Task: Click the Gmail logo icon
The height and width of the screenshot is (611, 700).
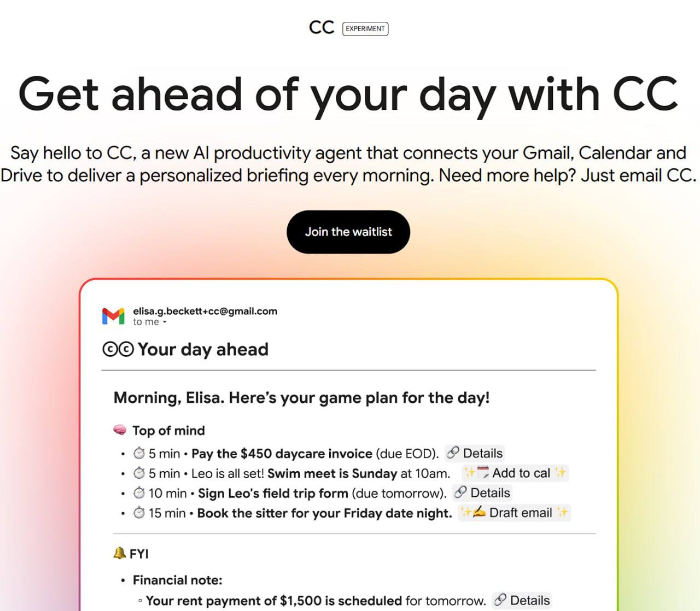Action: click(x=113, y=316)
